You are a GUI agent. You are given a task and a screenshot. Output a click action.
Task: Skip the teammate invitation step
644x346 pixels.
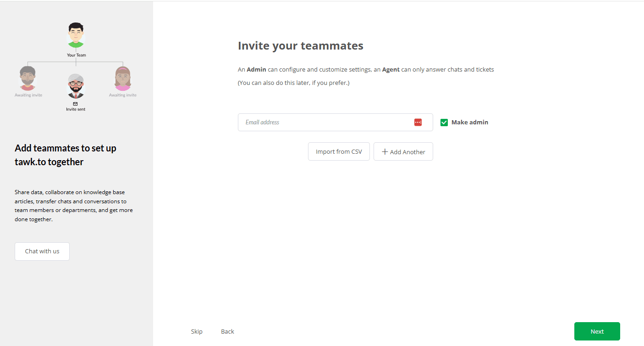[197, 331]
